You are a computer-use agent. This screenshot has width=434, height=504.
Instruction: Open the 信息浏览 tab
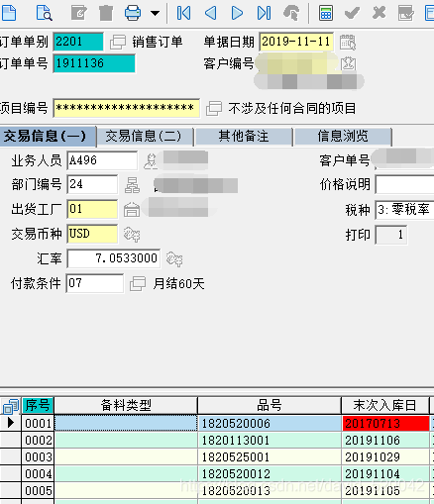point(343,137)
